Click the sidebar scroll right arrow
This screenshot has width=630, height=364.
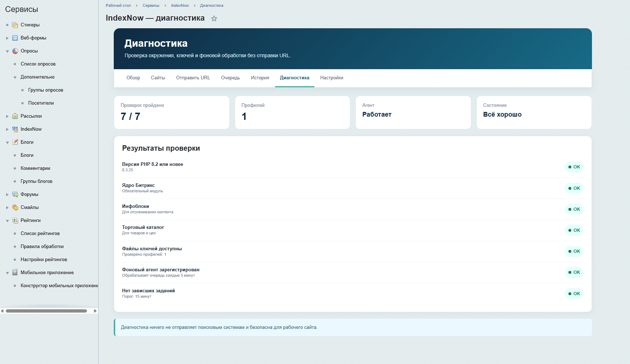(95, 311)
